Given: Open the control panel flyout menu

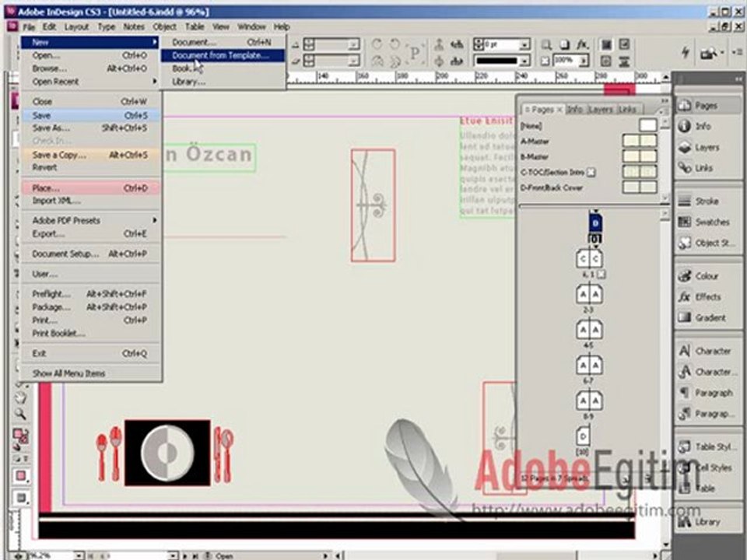Looking at the screenshot, I should point(738,52).
